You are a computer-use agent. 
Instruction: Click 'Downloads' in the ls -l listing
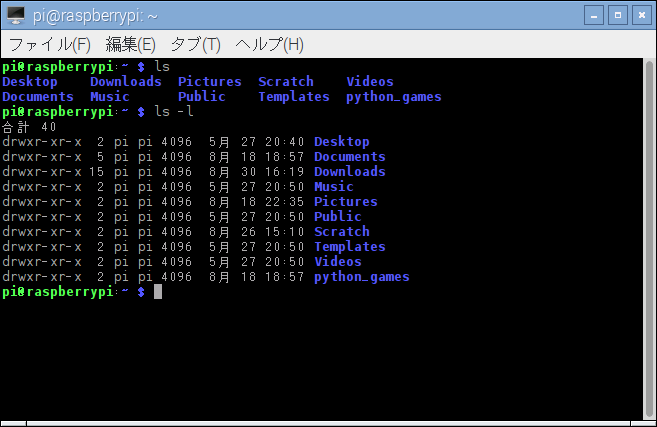click(350, 172)
